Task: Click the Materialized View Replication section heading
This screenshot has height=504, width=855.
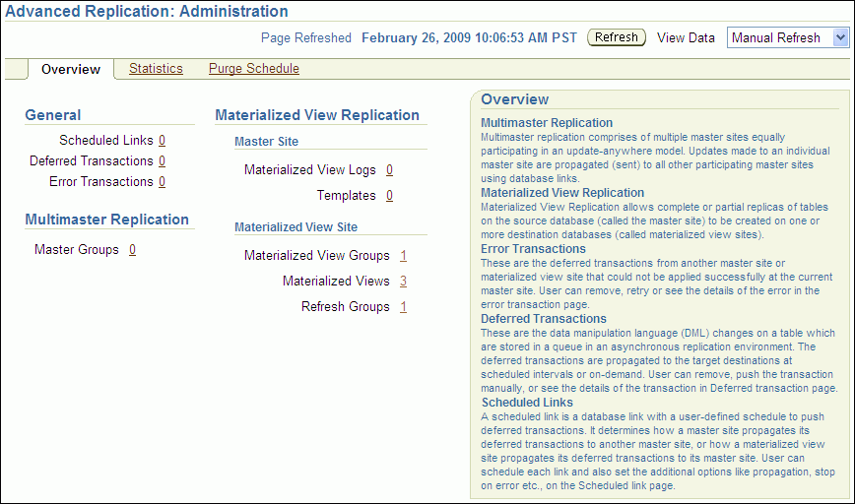Action: (317, 115)
